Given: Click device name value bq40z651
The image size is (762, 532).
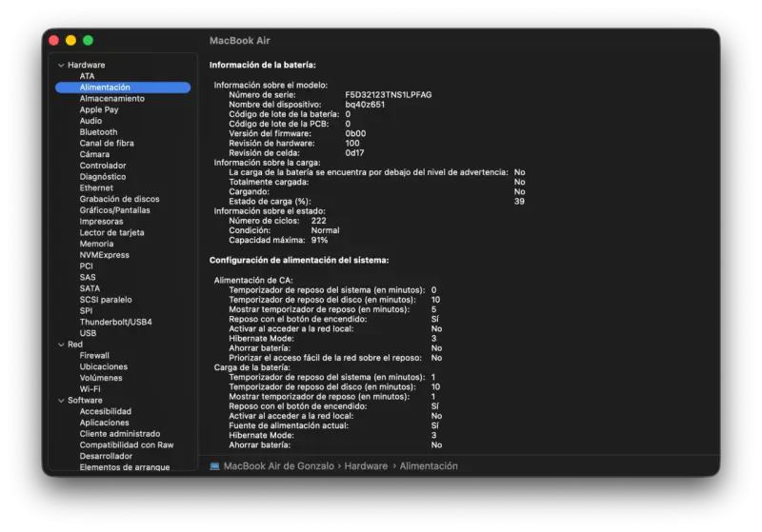Looking at the screenshot, I should pos(365,105).
